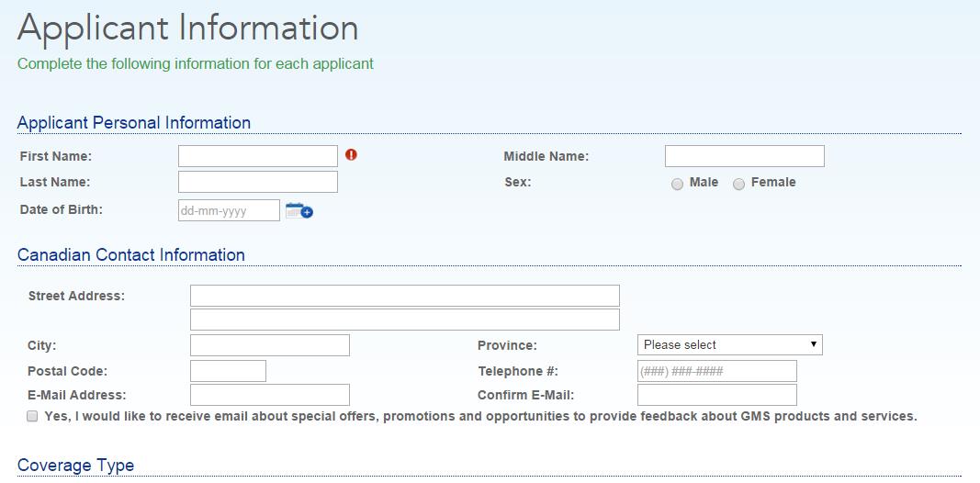The height and width of the screenshot is (483, 980).
Task: Focus the Confirm E-Mail field
Action: click(716, 395)
